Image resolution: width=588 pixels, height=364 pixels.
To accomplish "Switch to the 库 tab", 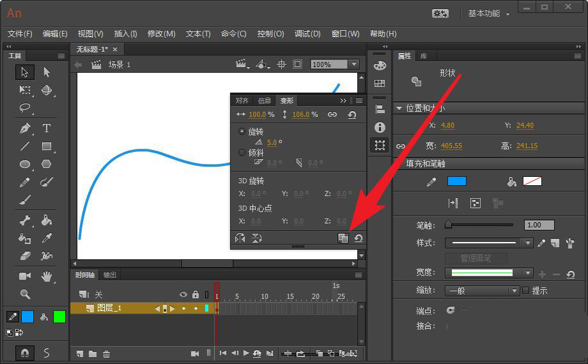I will click(424, 56).
